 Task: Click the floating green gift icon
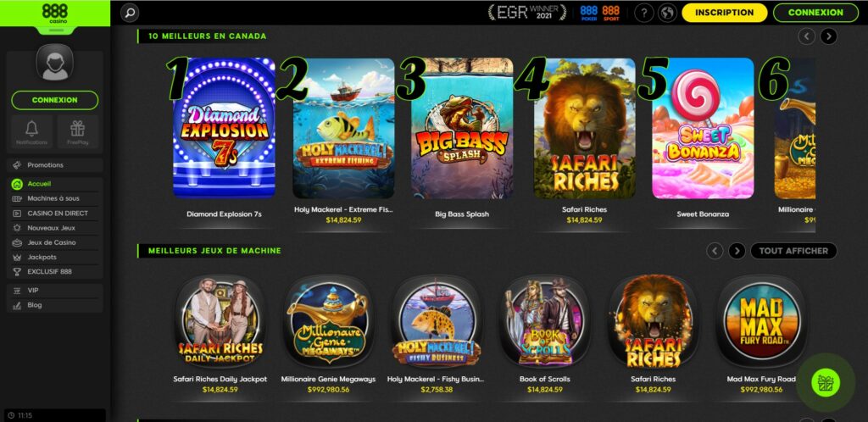[826, 383]
